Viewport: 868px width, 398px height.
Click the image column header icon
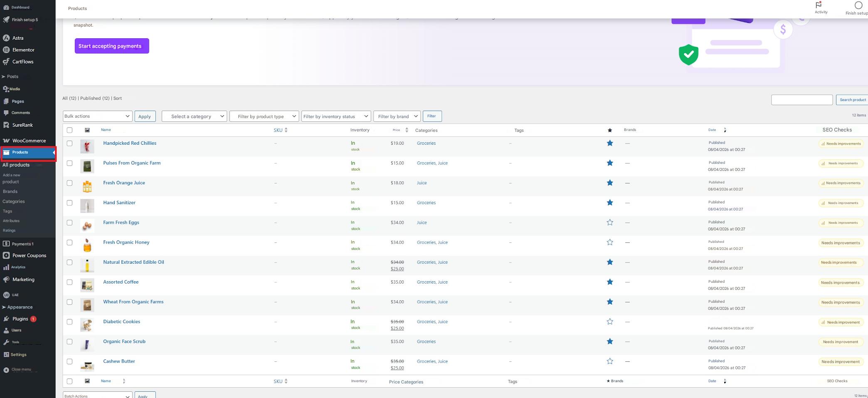click(x=87, y=130)
